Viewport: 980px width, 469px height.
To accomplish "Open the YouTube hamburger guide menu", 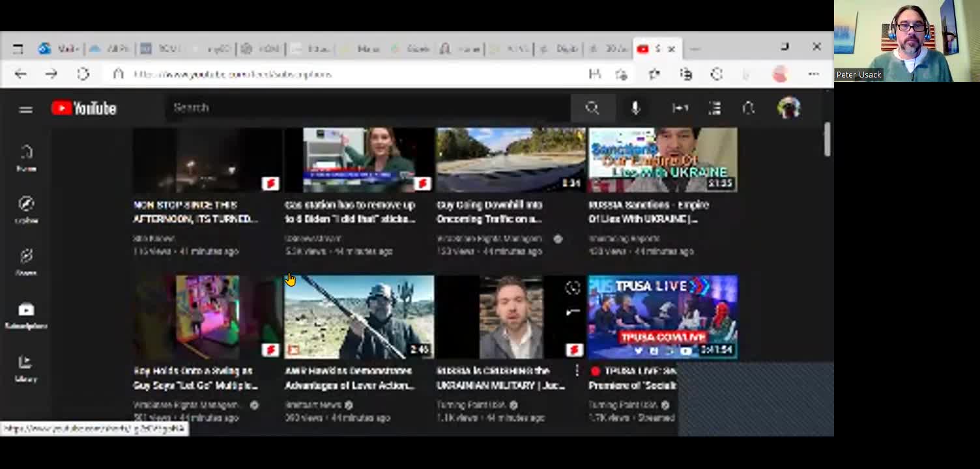I will tap(26, 109).
